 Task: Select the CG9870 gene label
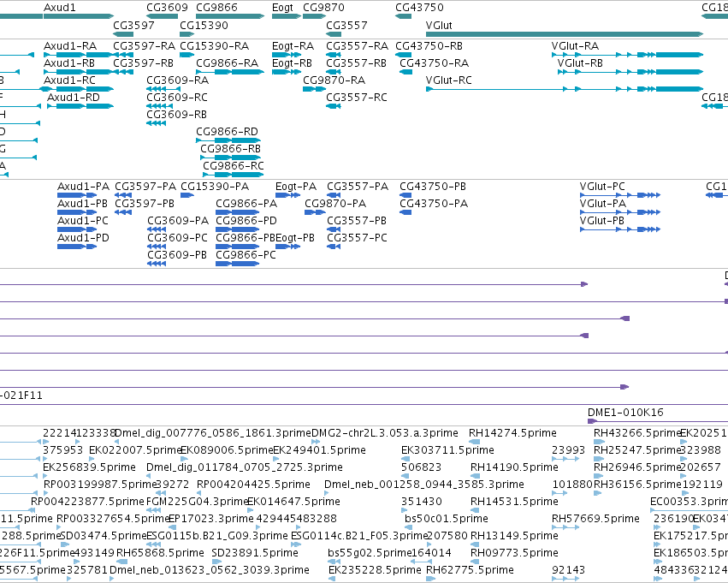click(323, 8)
